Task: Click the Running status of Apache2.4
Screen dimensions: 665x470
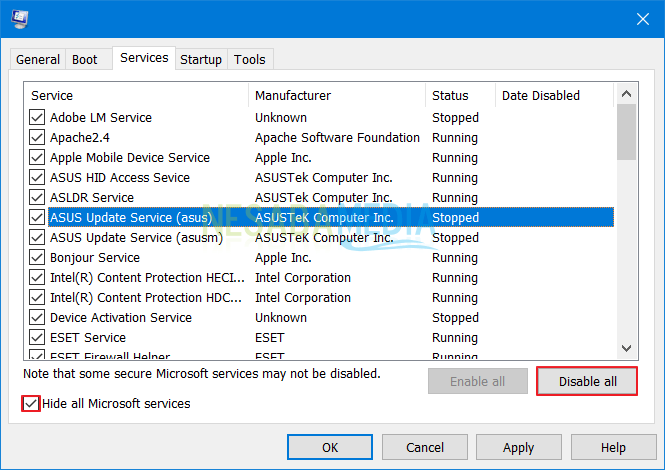Action: tap(455, 137)
